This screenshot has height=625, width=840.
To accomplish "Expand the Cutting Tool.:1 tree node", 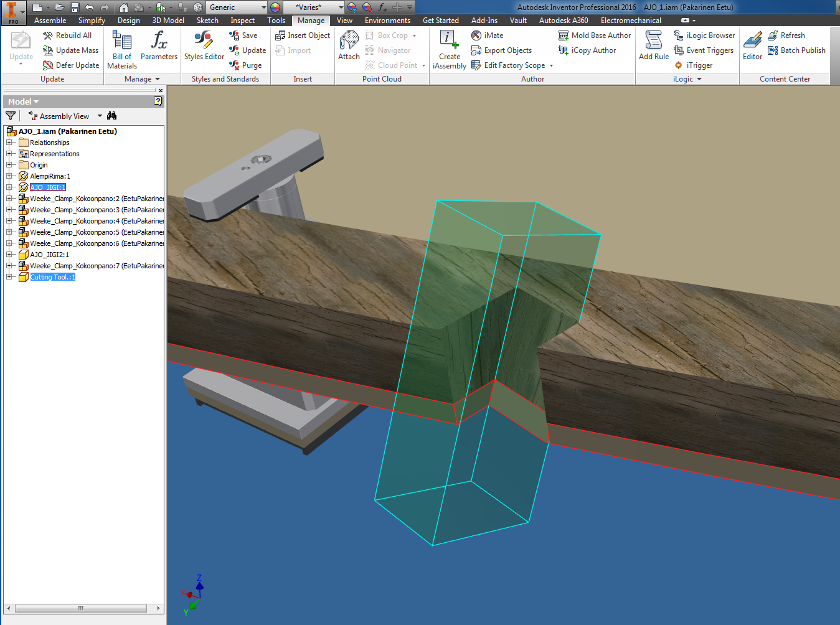I will pos(9,277).
